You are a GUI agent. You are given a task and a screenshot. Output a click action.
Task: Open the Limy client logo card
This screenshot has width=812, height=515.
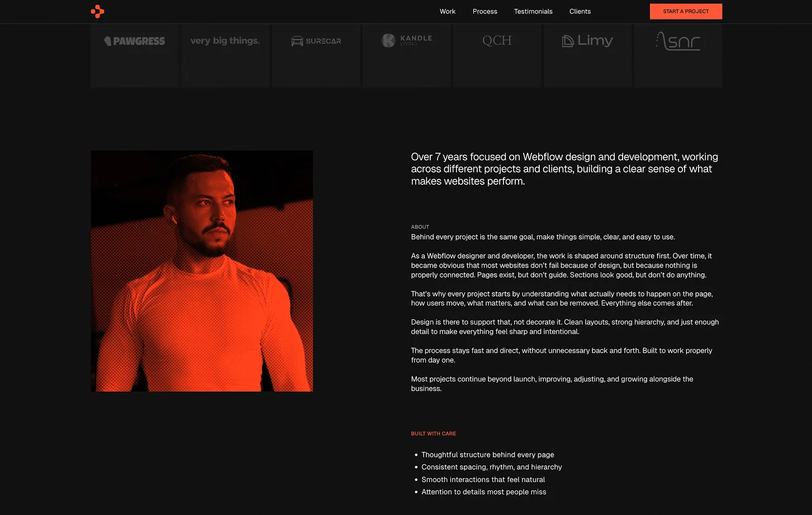click(587, 55)
